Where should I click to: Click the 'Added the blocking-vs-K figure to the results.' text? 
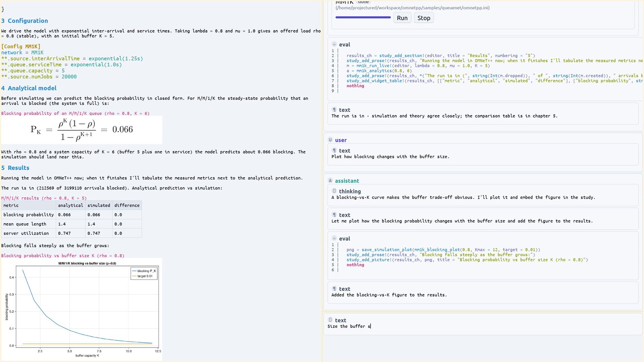point(389,295)
